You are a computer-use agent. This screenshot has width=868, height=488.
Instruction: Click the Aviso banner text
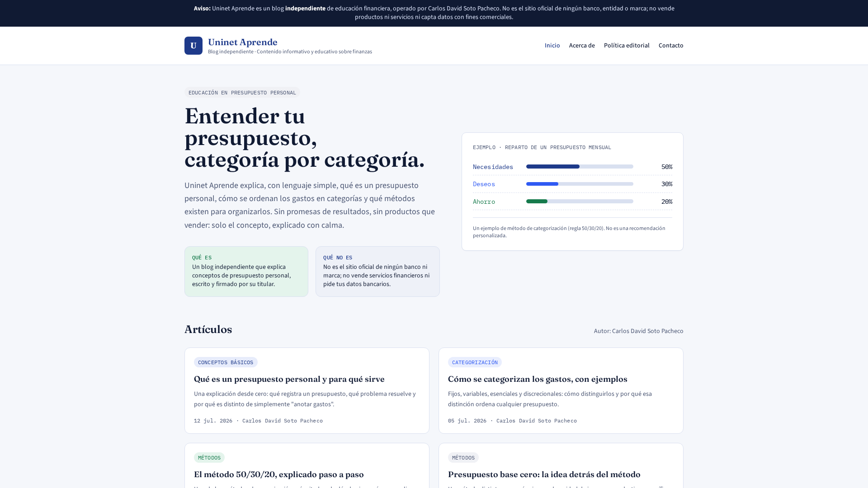coord(434,13)
